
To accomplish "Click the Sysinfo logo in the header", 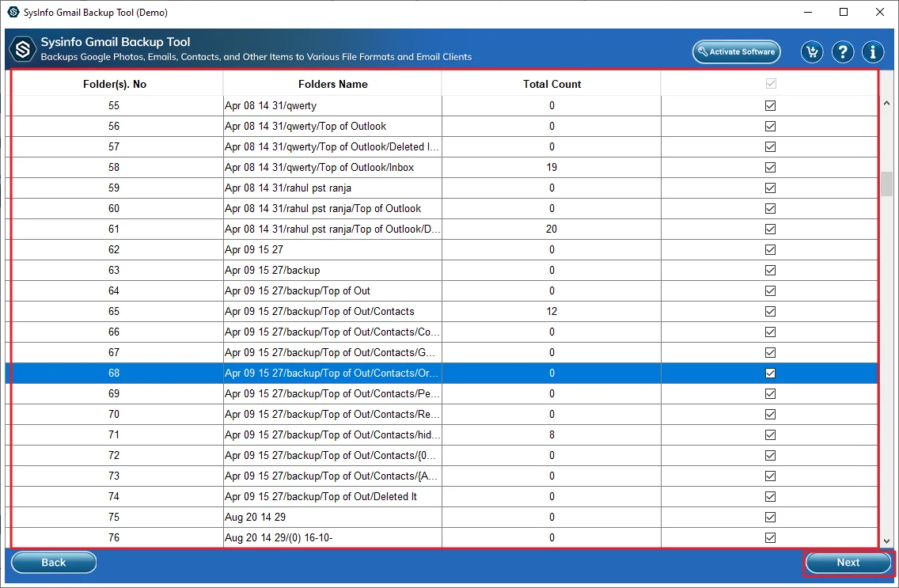I will click(23, 51).
